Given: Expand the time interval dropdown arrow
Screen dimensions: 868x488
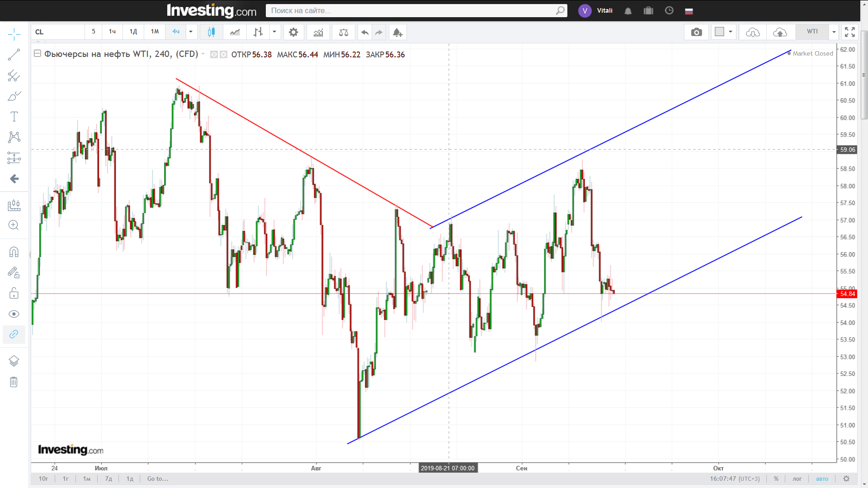Looking at the screenshot, I should coord(191,32).
